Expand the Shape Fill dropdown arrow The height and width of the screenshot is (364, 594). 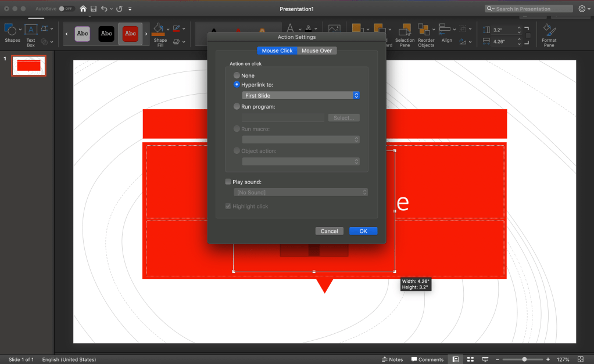click(x=168, y=29)
